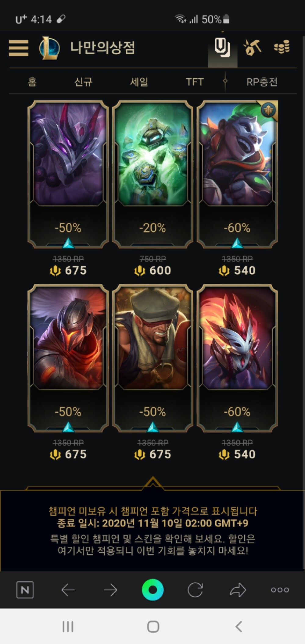
Task: Switch to the 홈 tab
Action: pyautogui.click(x=32, y=82)
